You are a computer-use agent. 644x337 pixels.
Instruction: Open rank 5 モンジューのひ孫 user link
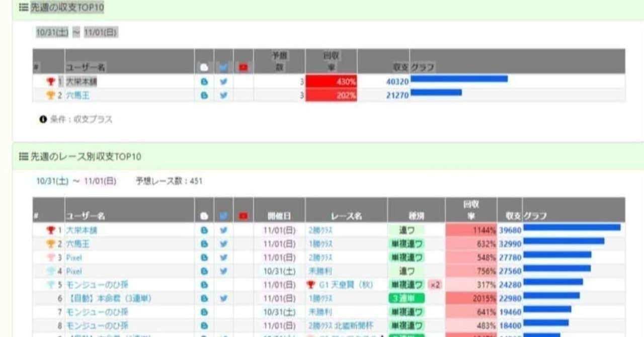coord(97,285)
